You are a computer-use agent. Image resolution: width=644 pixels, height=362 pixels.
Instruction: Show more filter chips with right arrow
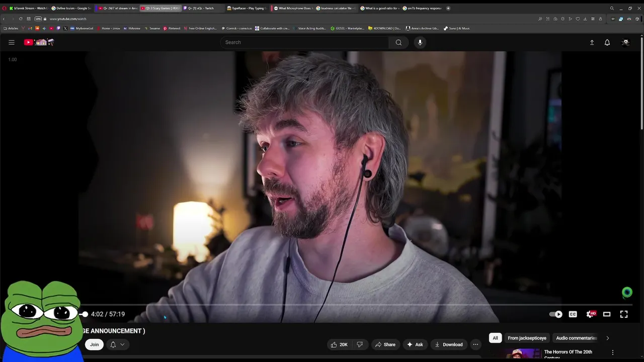click(x=607, y=338)
